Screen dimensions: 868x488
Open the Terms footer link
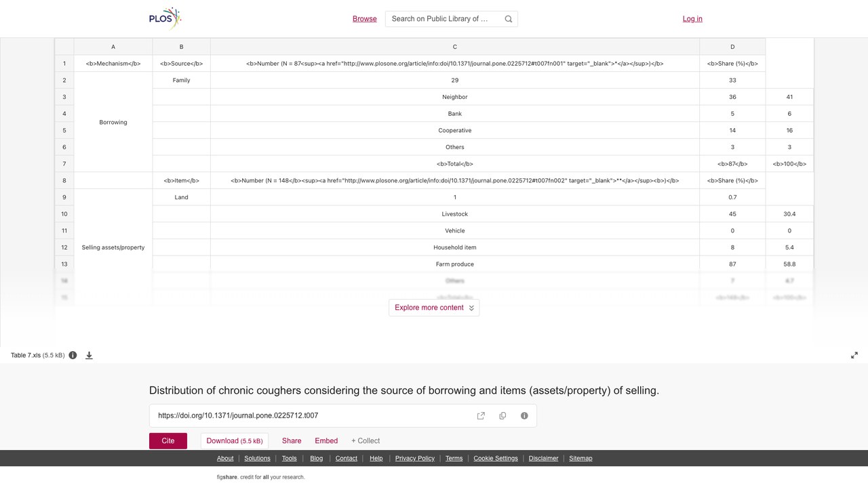click(x=454, y=458)
